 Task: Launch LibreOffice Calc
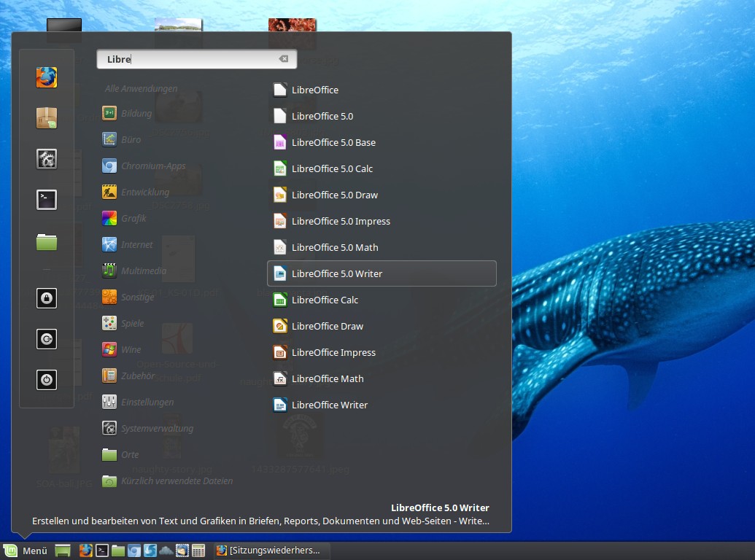[x=382, y=300]
